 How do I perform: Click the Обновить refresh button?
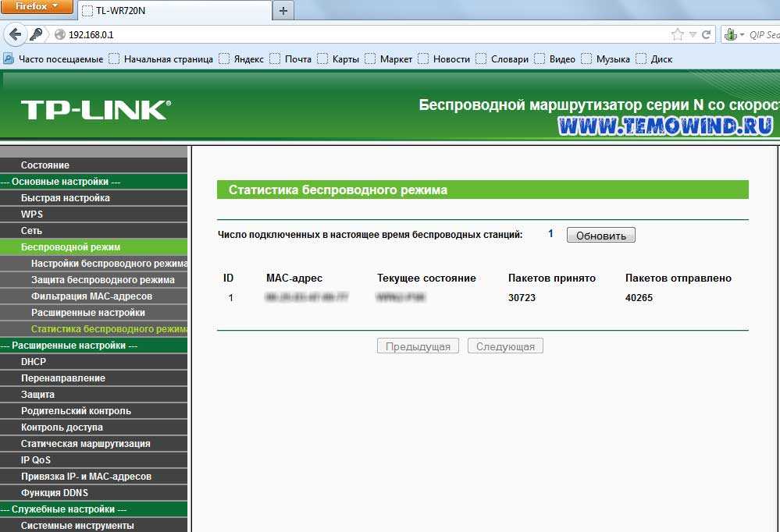coord(601,235)
